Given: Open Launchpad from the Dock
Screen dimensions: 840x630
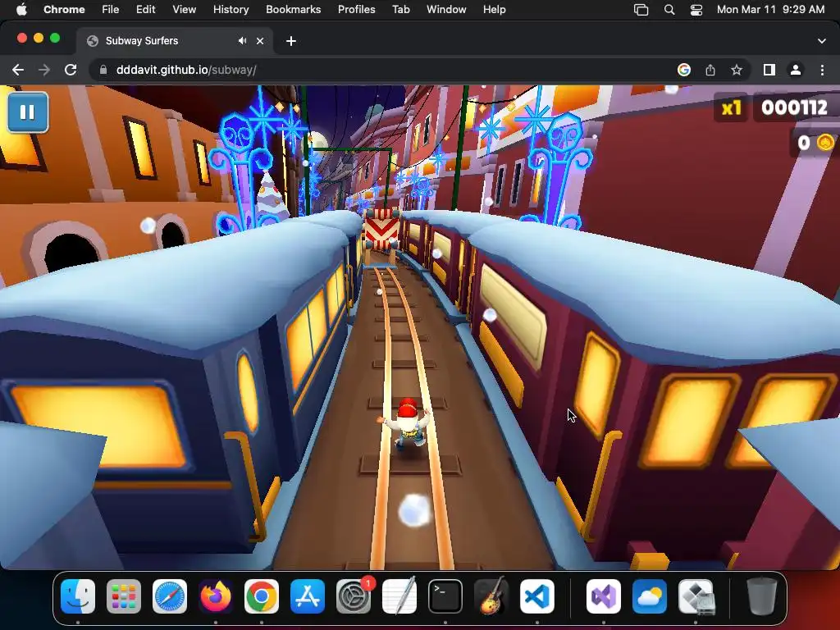Looking at the screenshot, I should click(x=124, y=596).
